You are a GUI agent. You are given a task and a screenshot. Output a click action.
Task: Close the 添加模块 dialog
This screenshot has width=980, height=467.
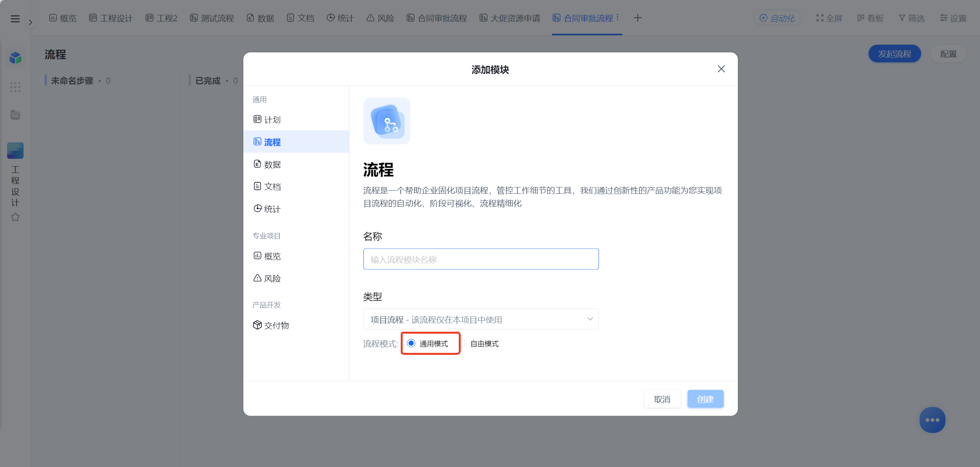[721, 69]
